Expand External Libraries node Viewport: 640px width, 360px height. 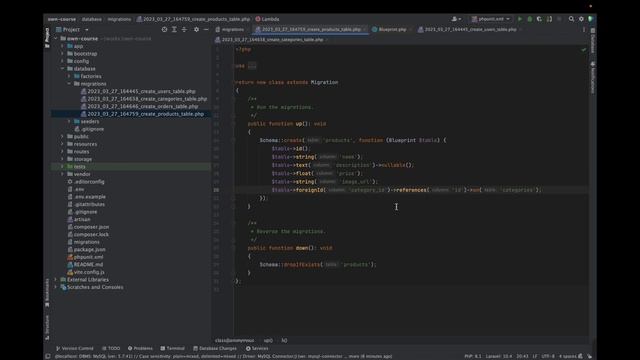[x=56, y=280]
